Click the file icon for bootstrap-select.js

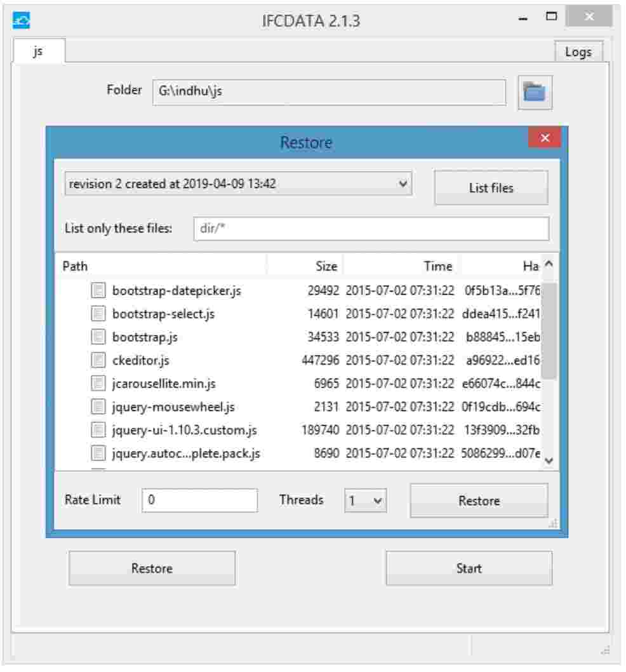point(98,314)
